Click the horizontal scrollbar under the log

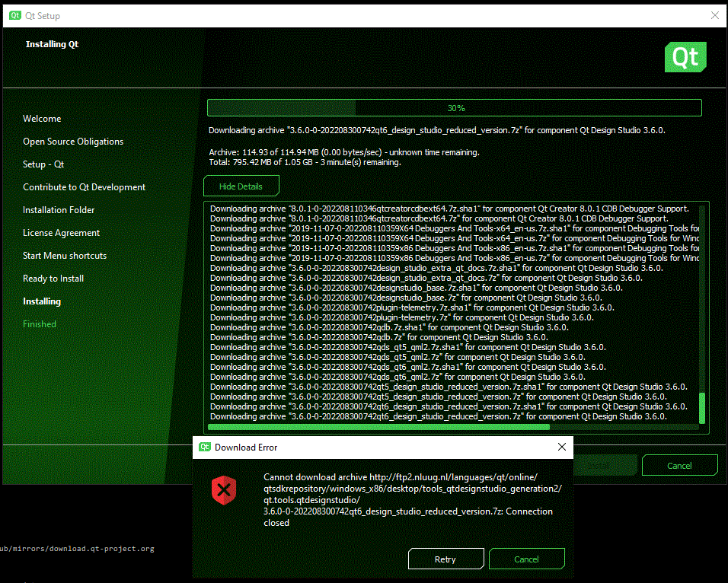[x=379, y=427]
